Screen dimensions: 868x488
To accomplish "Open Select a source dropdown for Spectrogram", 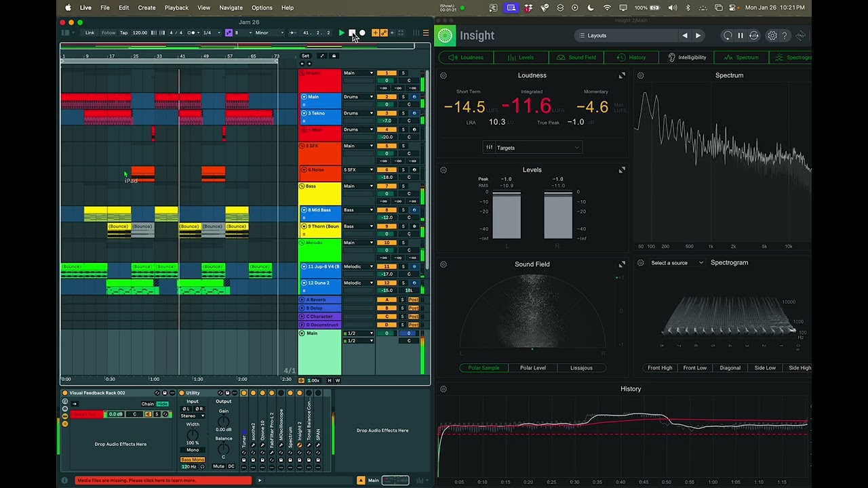I will click(x=677, y=263).
